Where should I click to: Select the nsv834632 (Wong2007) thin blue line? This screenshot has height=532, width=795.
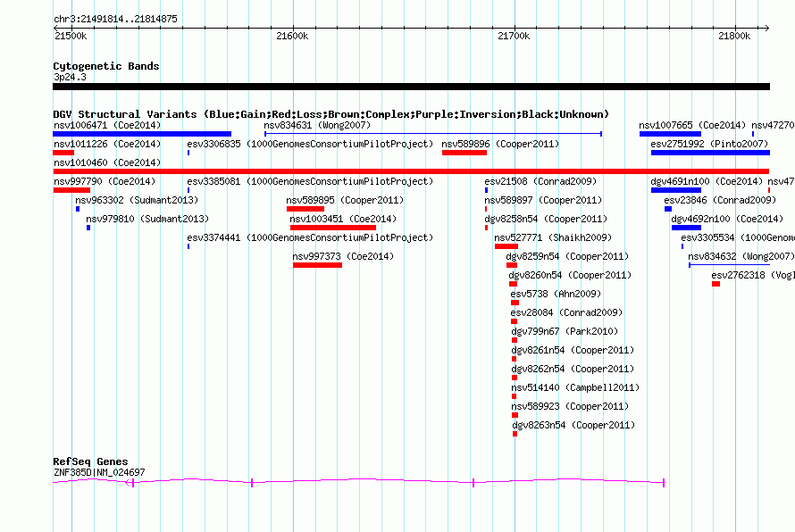coord(729,265)
